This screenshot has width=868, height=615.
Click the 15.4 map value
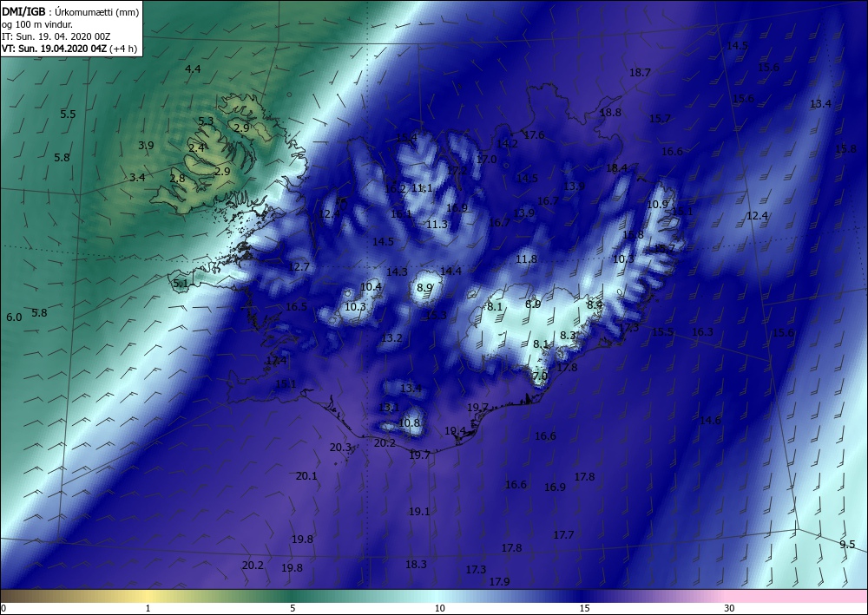point(407,138)
